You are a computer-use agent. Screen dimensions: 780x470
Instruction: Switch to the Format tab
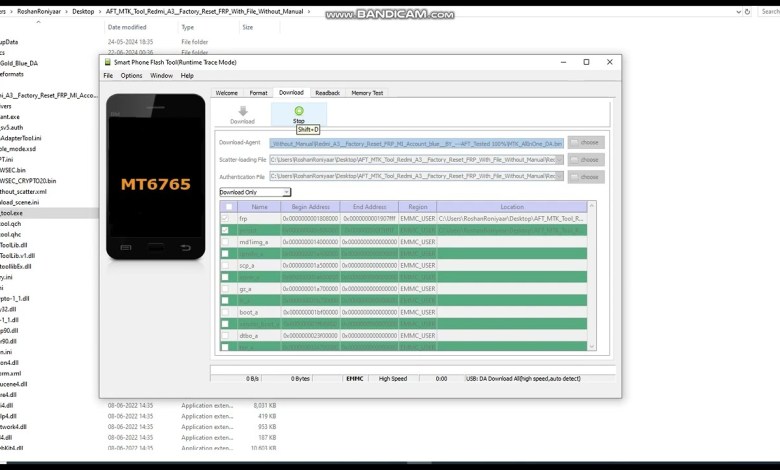point(258,93)
